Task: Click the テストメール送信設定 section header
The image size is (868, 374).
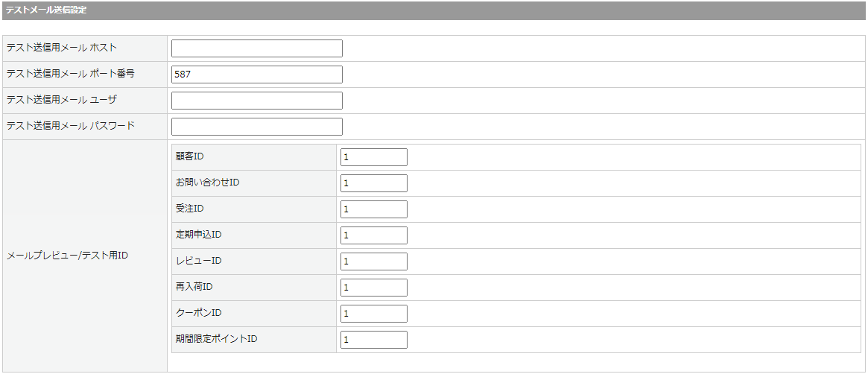Action: coord(46,10)
